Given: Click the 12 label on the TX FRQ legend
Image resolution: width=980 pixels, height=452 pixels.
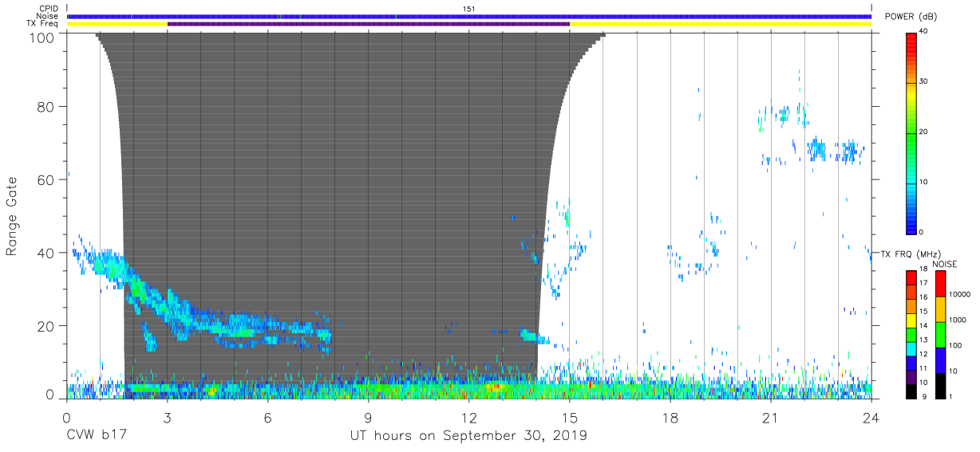Looking at the screenshot, I should tap(923, 354).
